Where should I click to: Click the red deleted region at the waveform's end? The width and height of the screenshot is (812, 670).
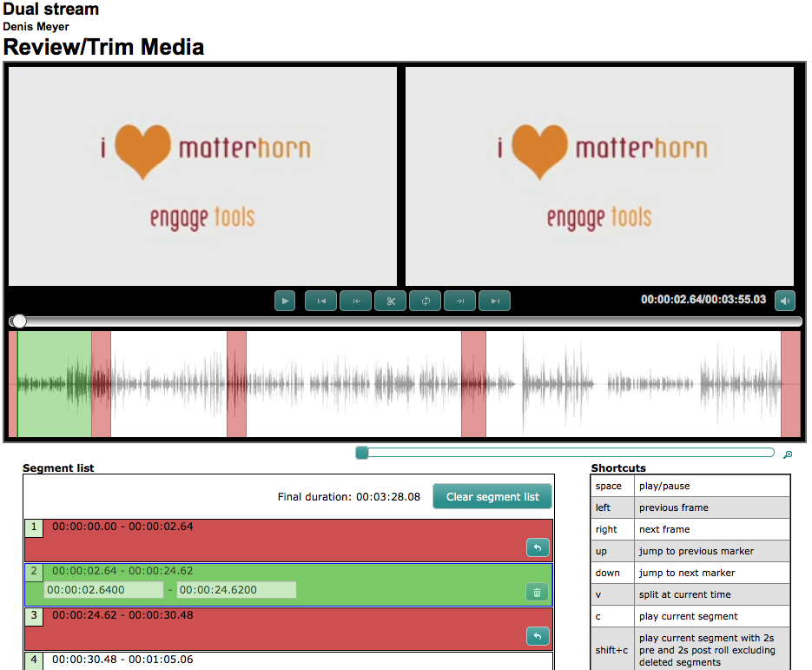pos(791,384)
